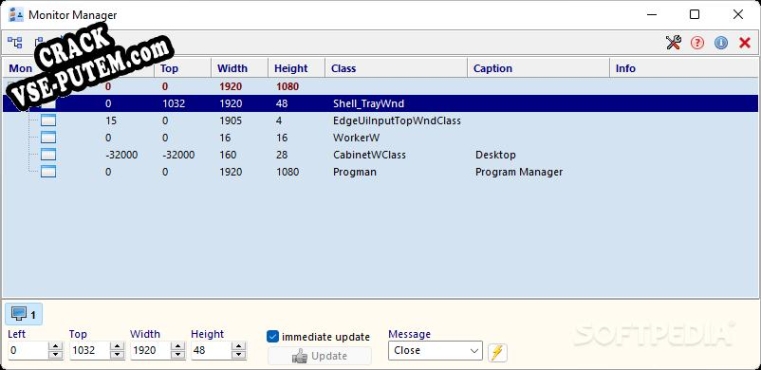Click the Progman row 1080 height cell
This screenshot has height=370, width=761.
(x=287, y=172)
